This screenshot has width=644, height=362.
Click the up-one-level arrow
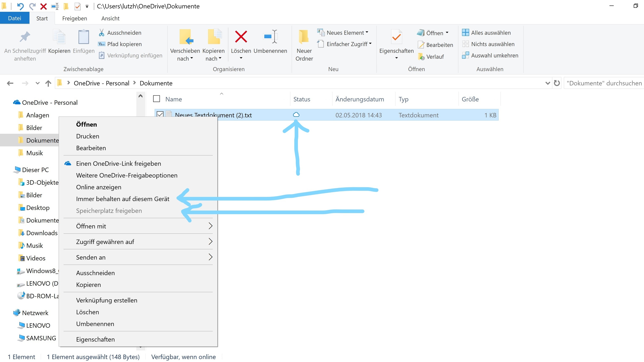coord(48,83)
